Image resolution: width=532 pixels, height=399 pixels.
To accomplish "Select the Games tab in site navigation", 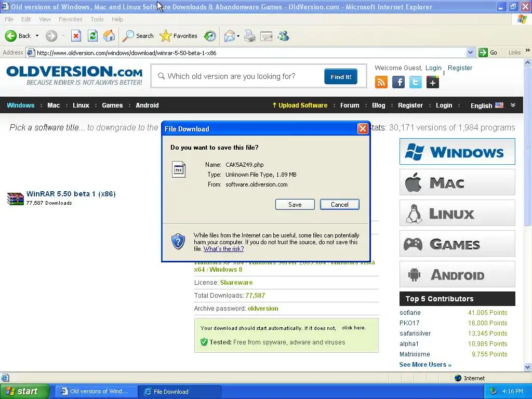I will point(112,105).
